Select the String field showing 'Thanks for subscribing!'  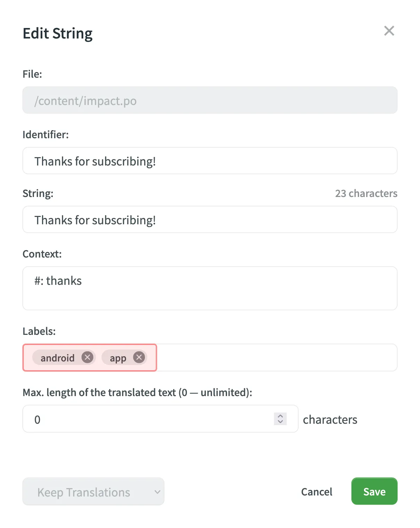209,219
